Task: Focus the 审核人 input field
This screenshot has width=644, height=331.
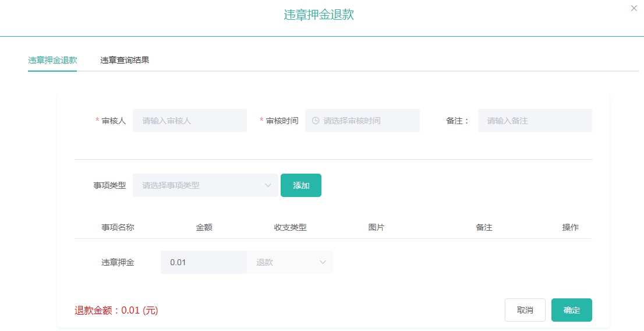Action: (190, 121)
